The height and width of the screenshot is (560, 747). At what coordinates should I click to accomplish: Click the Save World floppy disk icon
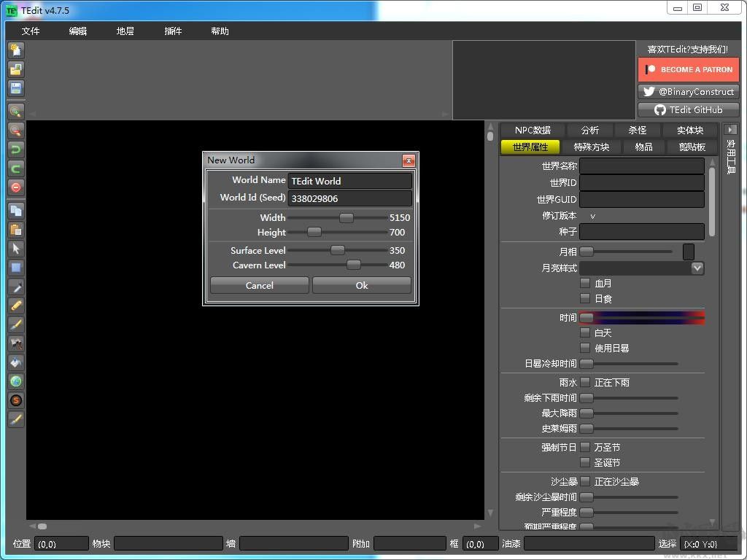[15, 88]
